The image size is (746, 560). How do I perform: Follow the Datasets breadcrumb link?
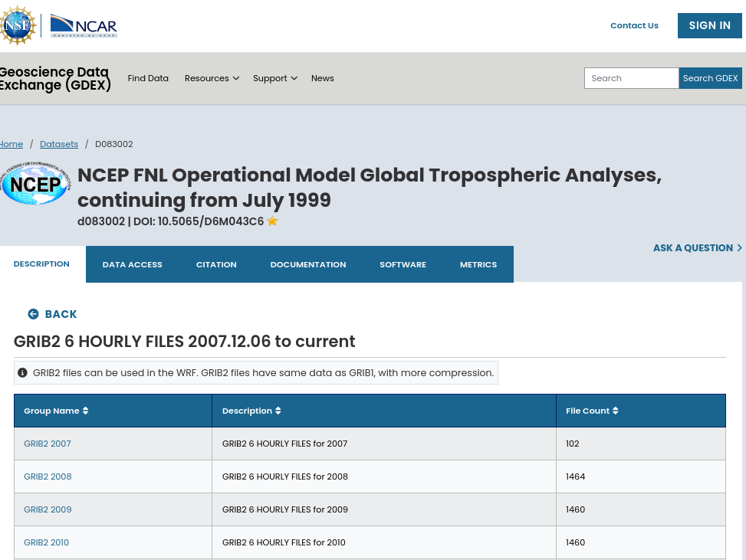59,144
